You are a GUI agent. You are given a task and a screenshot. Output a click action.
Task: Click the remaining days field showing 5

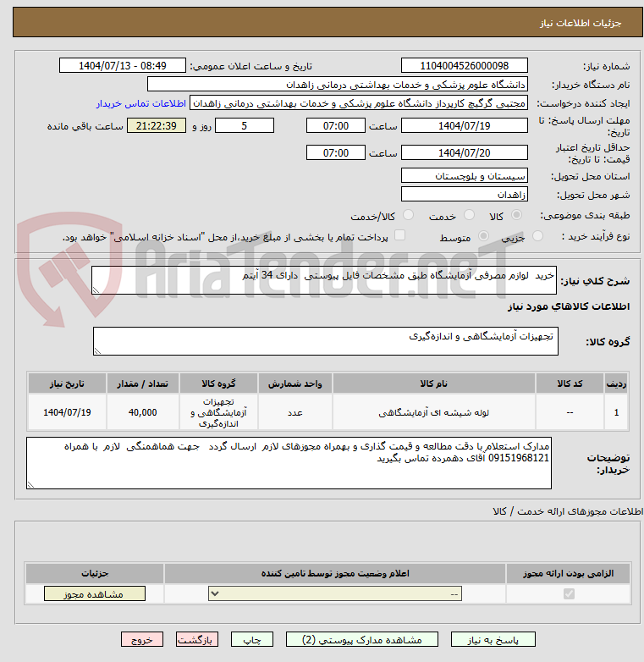pos(245,126)
